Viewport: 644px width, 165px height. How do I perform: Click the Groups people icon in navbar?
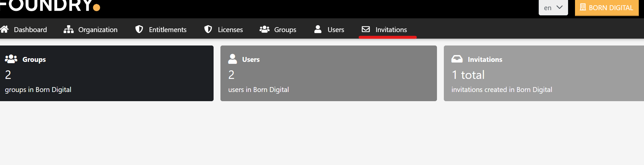[264, 29]
